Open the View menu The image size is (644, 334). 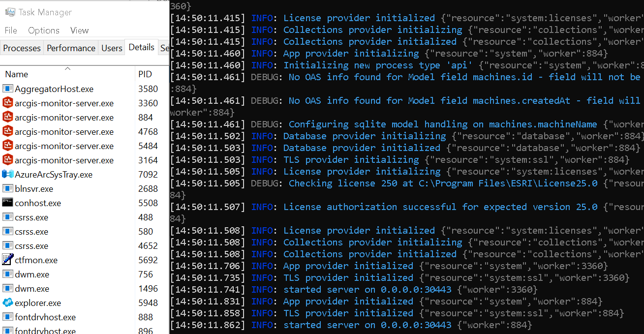point(79,30)
